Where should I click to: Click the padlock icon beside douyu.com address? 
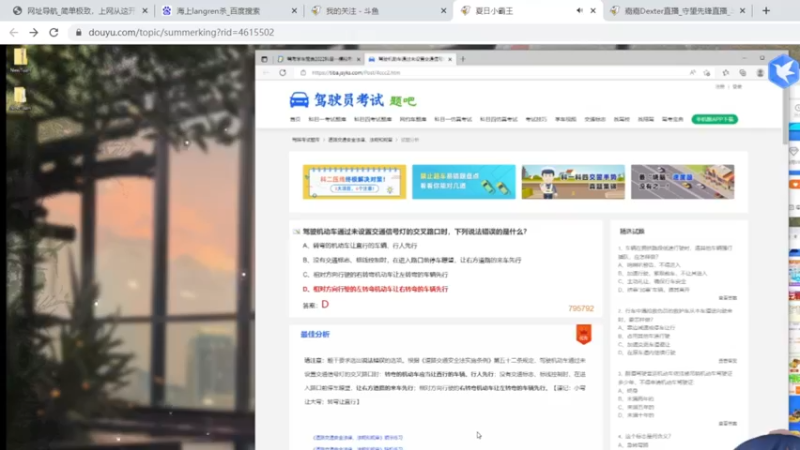[78, 32]
